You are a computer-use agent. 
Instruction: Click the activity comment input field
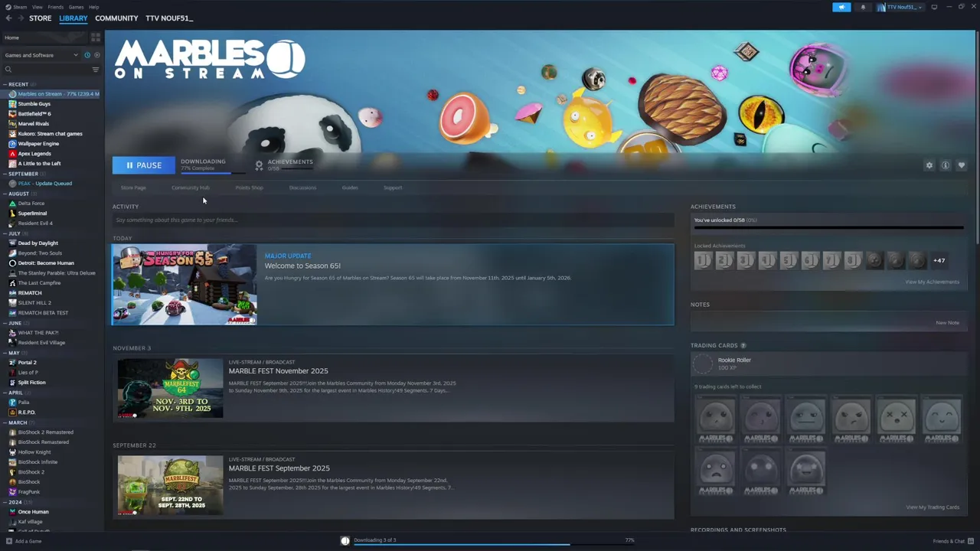pyautogui.click(x=394, y=220)
